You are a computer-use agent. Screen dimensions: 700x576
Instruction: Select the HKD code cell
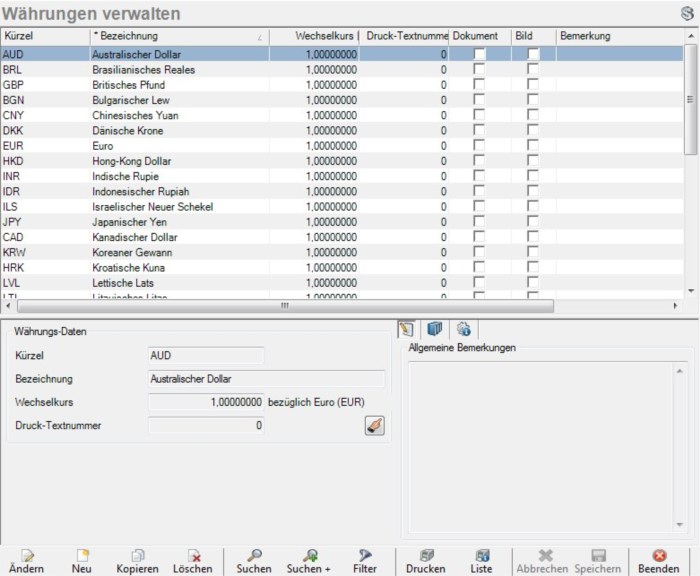(45, 161)
